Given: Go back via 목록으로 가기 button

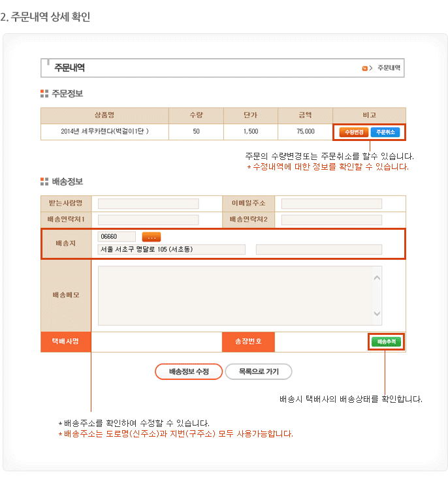Looking at the screenshot, I should pos(259,371).
